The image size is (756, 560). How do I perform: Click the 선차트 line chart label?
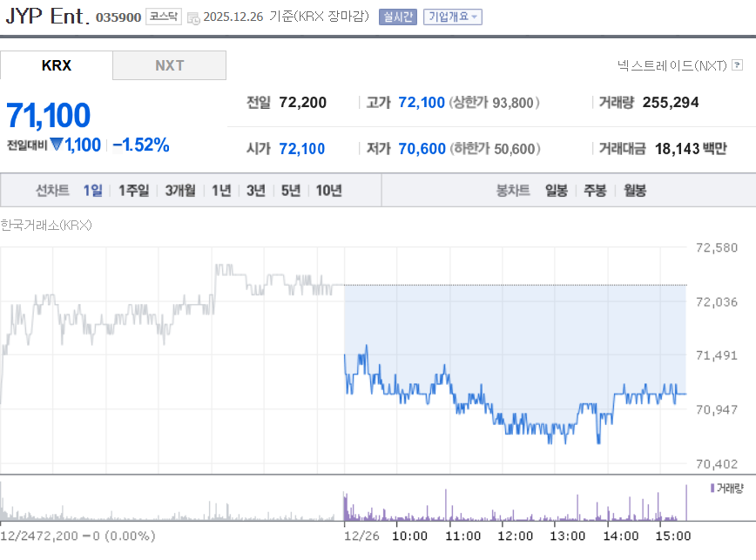tap(52, 191)
